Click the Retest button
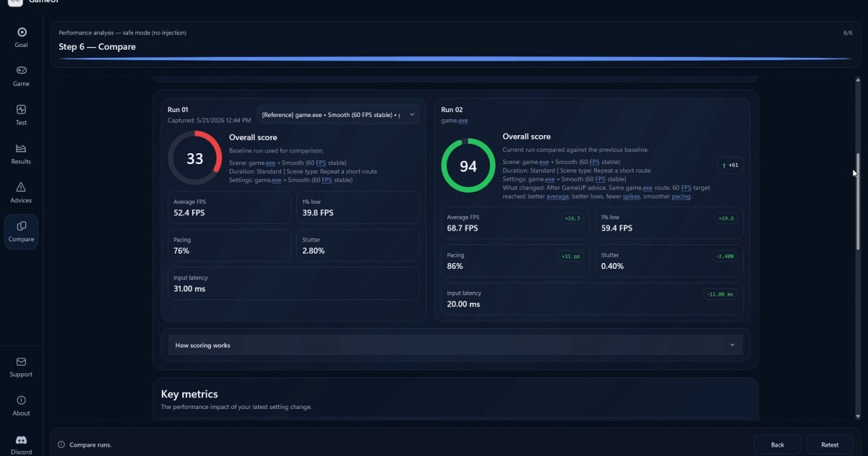Viewport: 868px width, 456px height. [830, 444]
